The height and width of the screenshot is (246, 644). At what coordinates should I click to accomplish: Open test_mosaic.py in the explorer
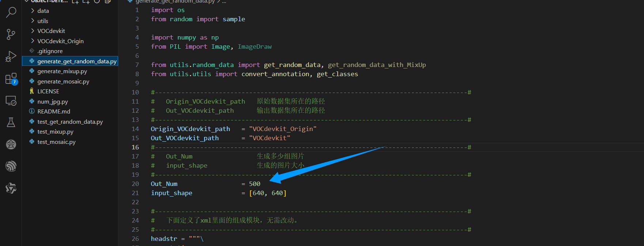(x=56, y=142)
